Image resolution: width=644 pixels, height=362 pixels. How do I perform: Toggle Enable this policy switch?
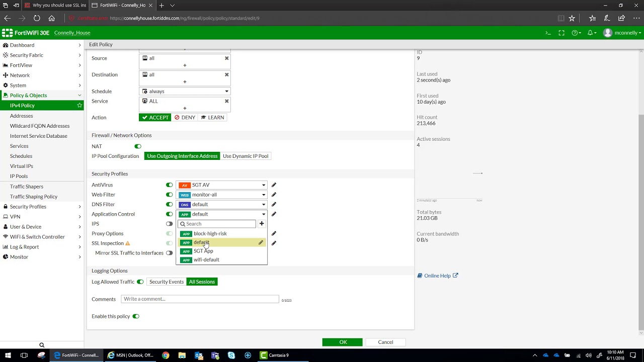[136, 316]
